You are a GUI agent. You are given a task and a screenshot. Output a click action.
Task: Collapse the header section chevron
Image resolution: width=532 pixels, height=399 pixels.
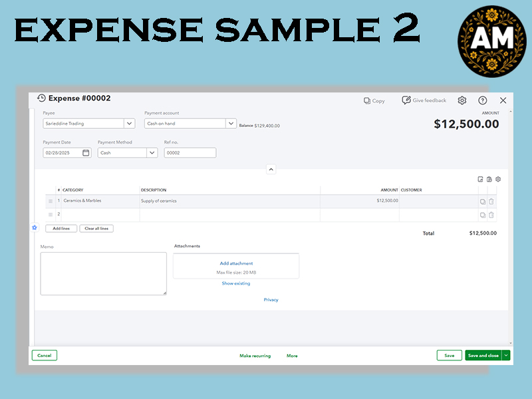click(x=271, y=170)
